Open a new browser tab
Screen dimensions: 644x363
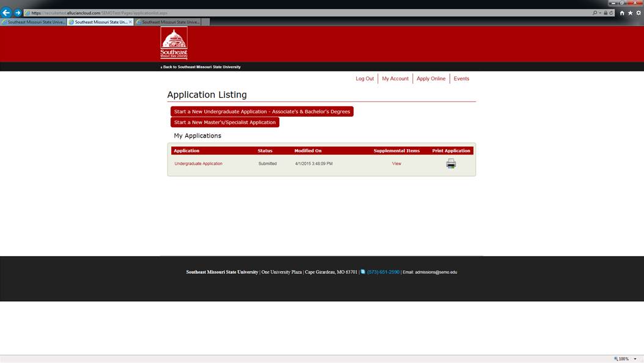(x=206, y=22)
